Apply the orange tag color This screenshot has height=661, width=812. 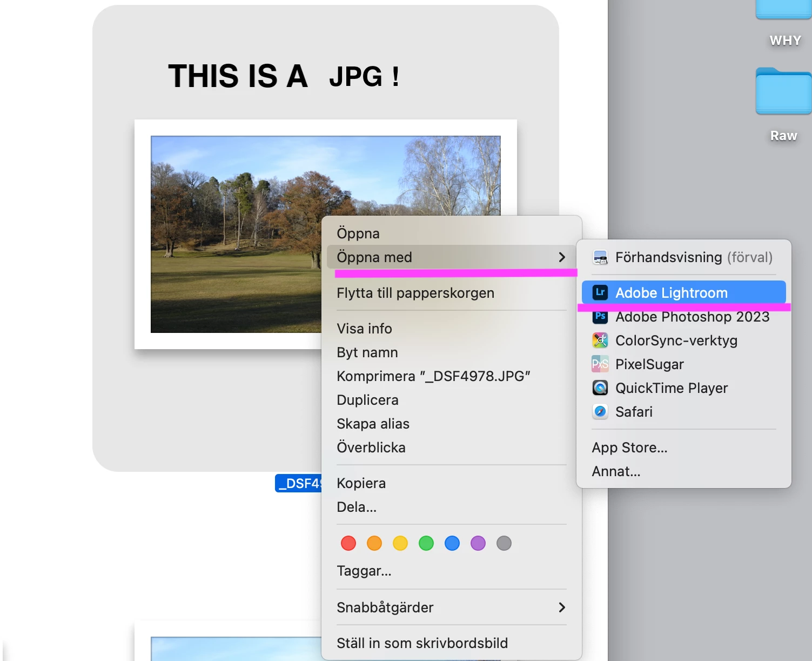tap(374, 543)
